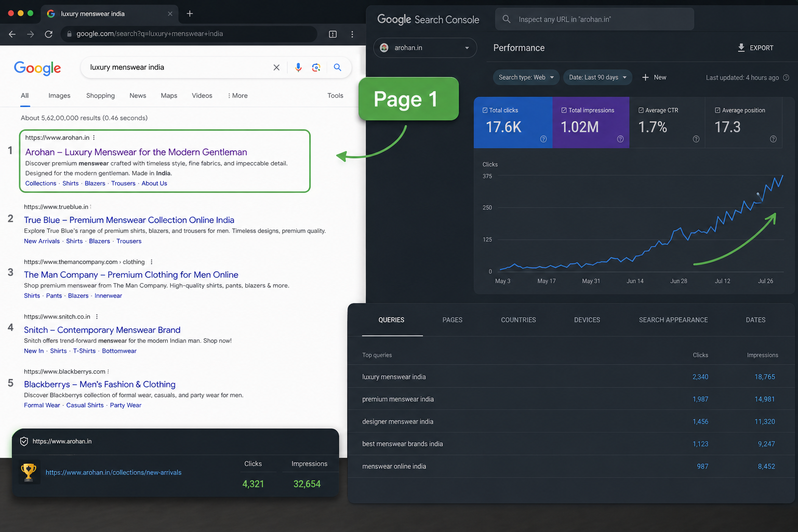Open options menu beside arohan.in result

coord(94,138)
